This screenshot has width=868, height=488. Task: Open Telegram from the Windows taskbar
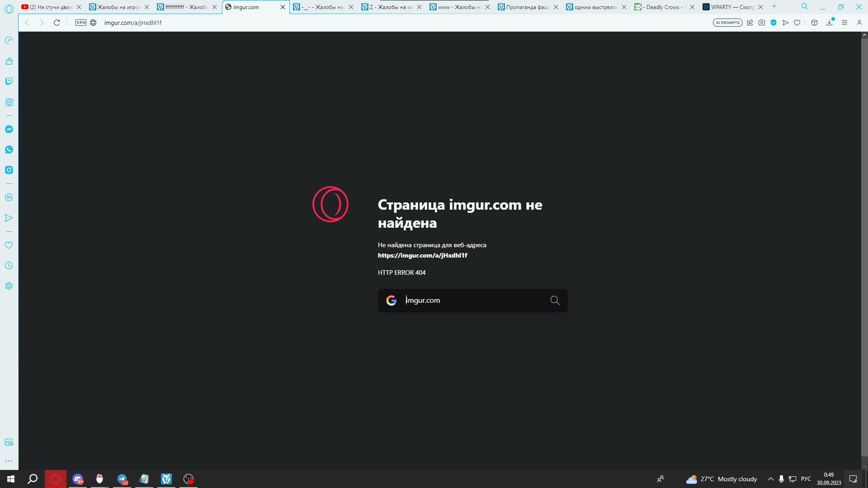[122, 479]
